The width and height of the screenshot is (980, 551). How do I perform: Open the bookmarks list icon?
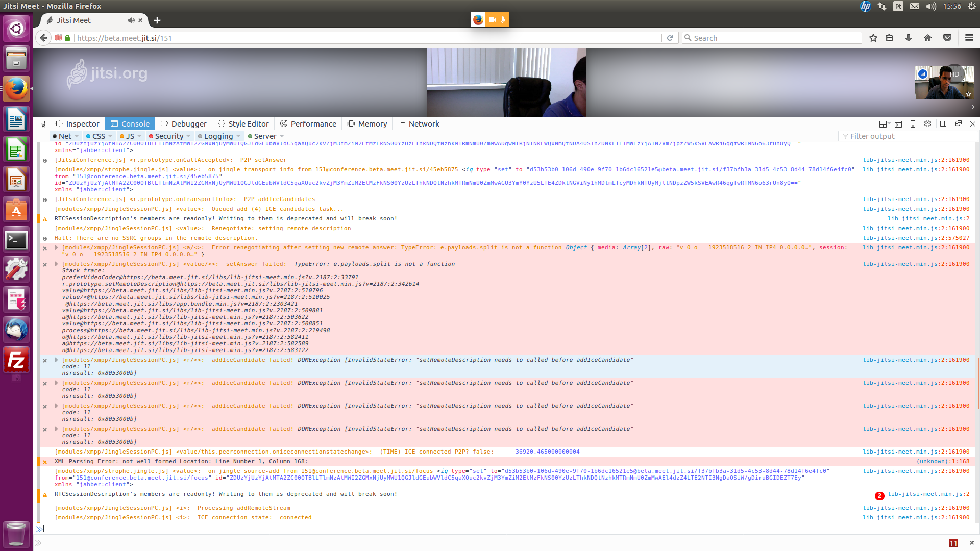889,38
